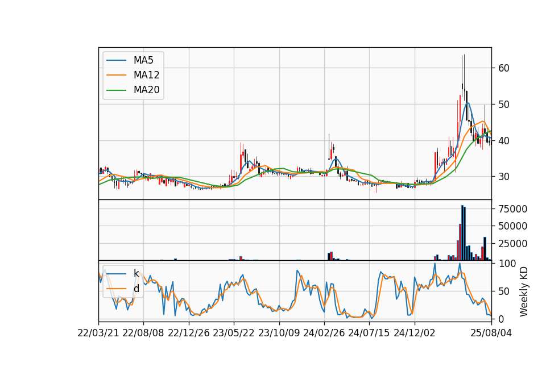This screenshot has height=392, width=546.
Task: Click the MA5 legend label
Action: point(143,60)
